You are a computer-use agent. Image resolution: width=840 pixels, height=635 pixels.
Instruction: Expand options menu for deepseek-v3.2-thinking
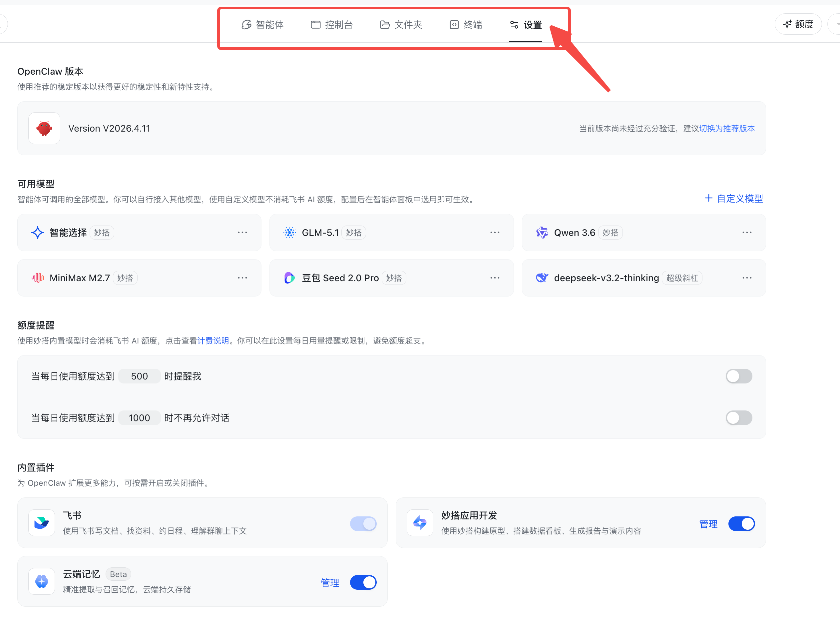(x=747, y=278)
